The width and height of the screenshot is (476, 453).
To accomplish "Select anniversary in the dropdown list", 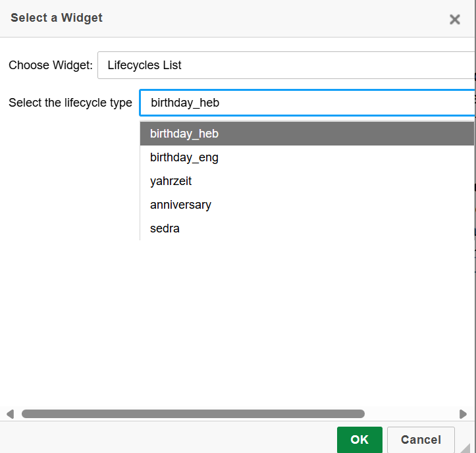I will click(181, 205).
